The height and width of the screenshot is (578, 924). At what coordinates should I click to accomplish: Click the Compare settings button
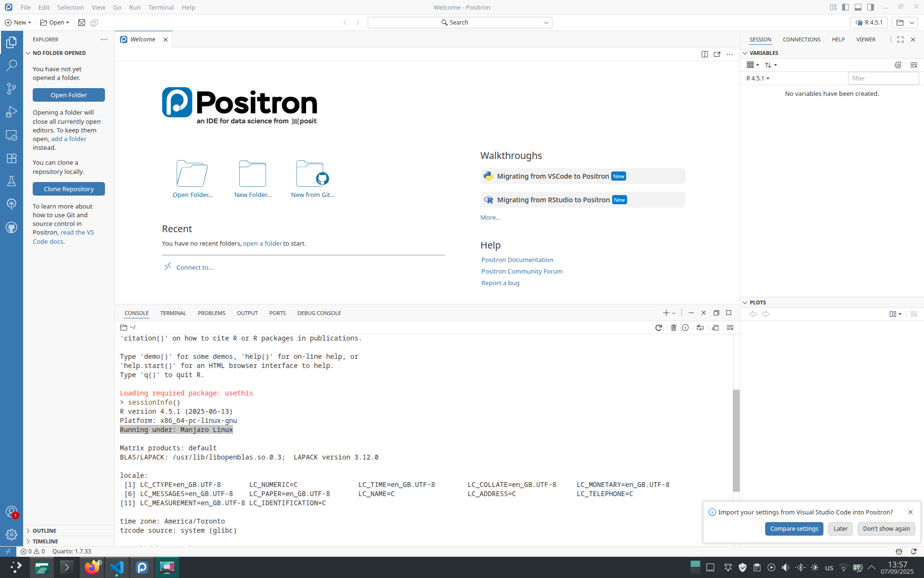(x=794, y=528)
